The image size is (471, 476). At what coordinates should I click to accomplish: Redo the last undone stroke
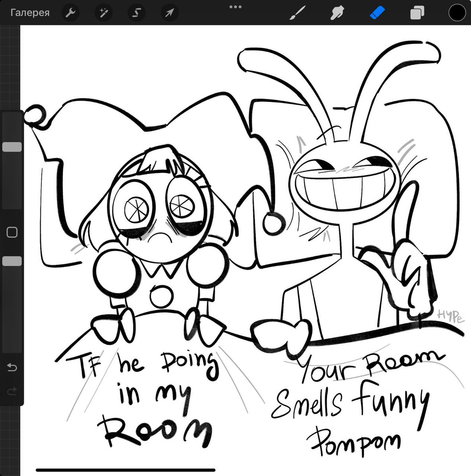point(12,392)
